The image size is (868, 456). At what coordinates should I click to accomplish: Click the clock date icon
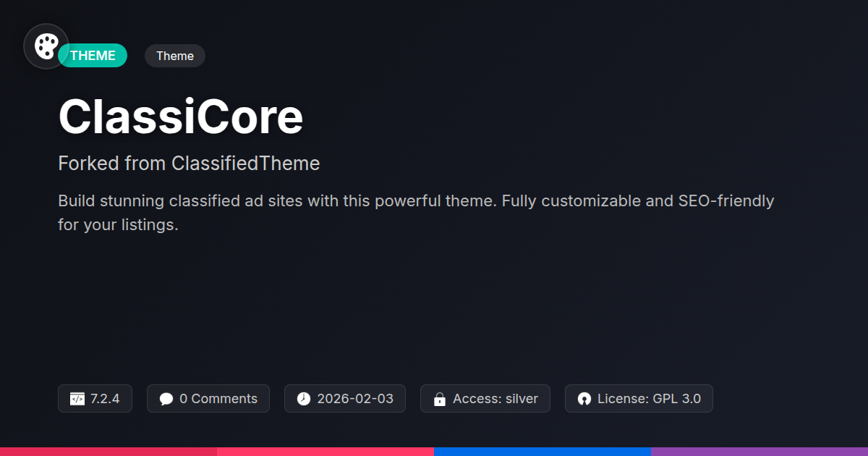(x=304, y=399)
